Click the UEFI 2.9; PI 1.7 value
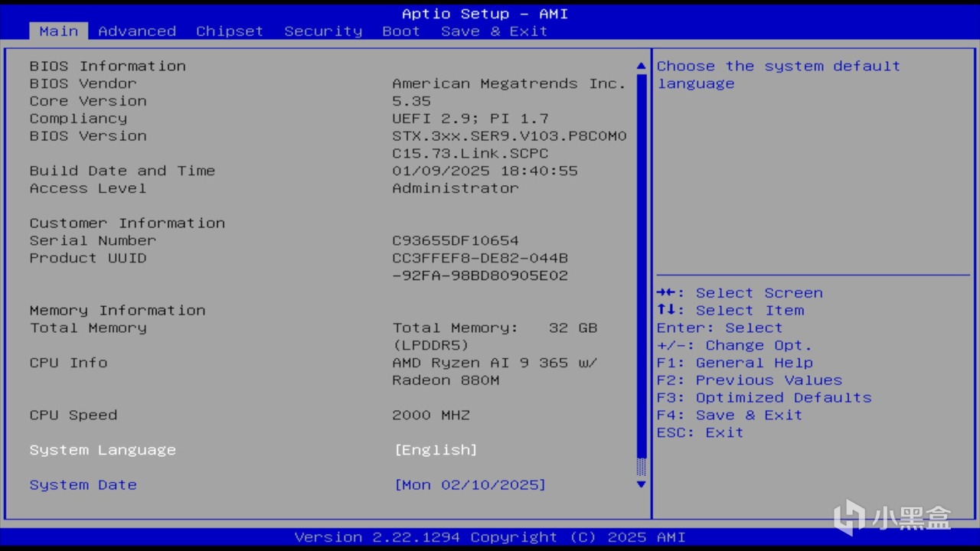Viewport: 980px width, 551px height. coord(470,119)
